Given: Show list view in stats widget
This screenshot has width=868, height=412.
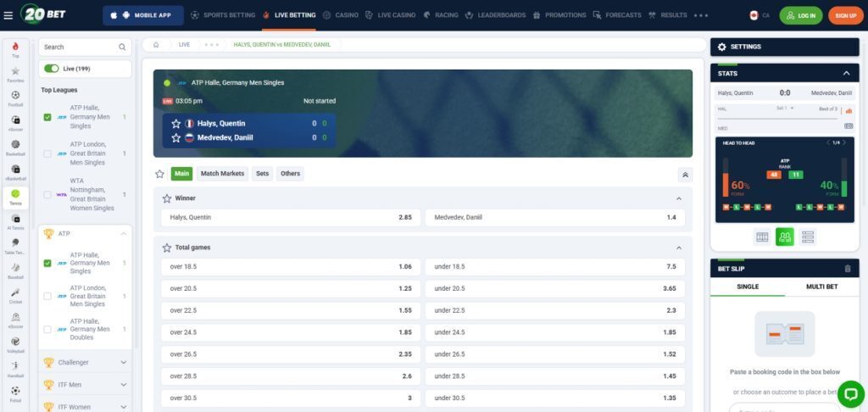Looking at the screenshot, I should tap(808, 237).
